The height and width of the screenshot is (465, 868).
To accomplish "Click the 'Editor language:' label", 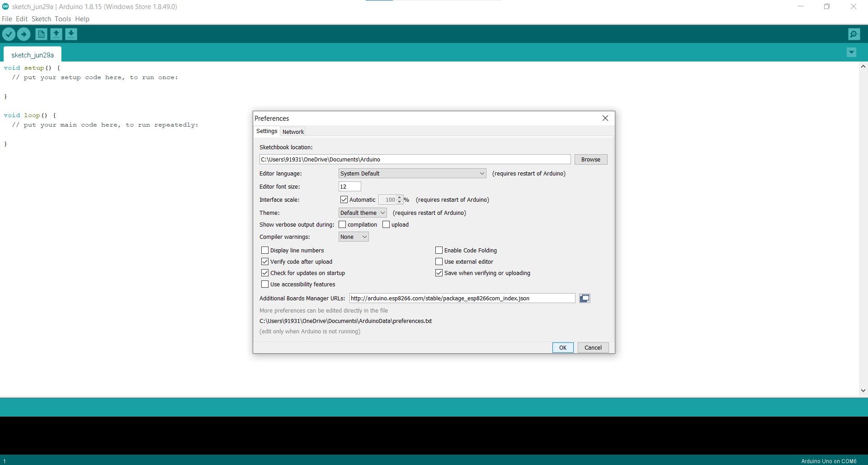I will click(x=281, y=173).
